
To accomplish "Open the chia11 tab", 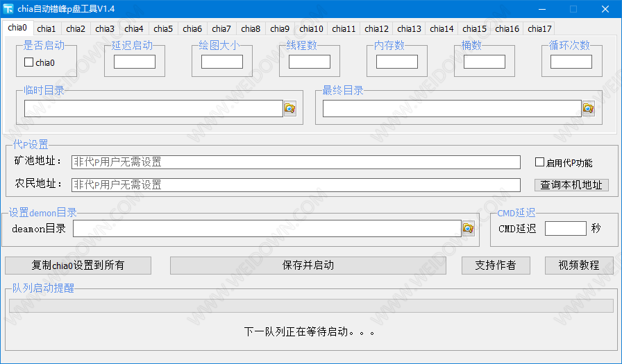I will (x=344, y=29).
